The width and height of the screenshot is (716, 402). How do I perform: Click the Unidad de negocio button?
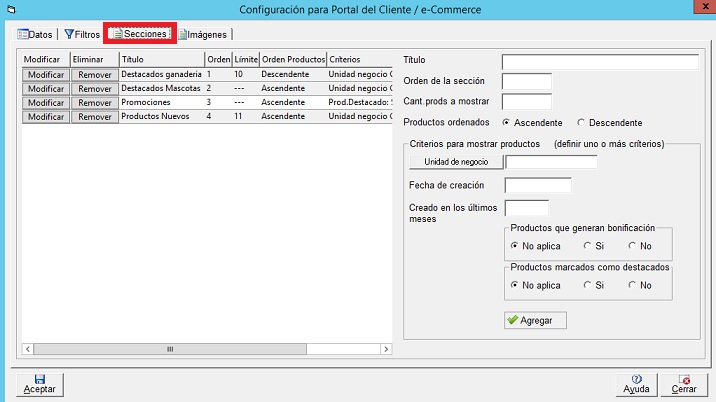click(456, 162)
